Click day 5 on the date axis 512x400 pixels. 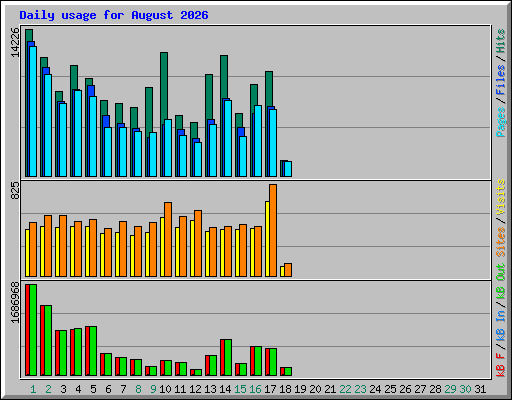[x=93, y=389]
